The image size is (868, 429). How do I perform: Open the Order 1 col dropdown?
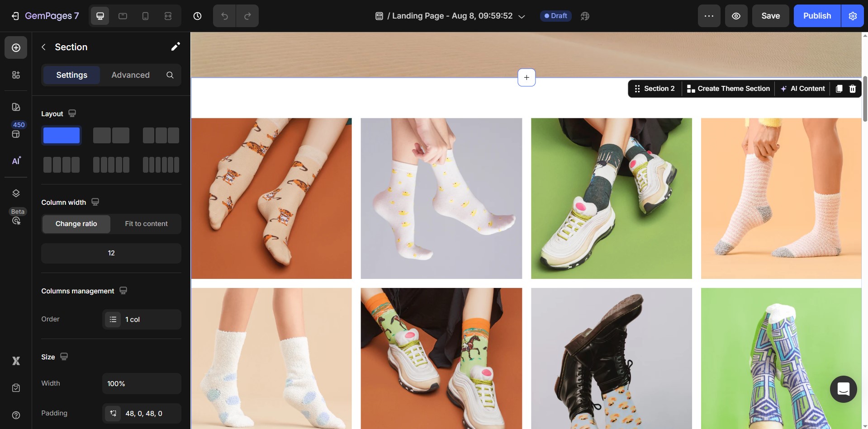tap(142, 320)
